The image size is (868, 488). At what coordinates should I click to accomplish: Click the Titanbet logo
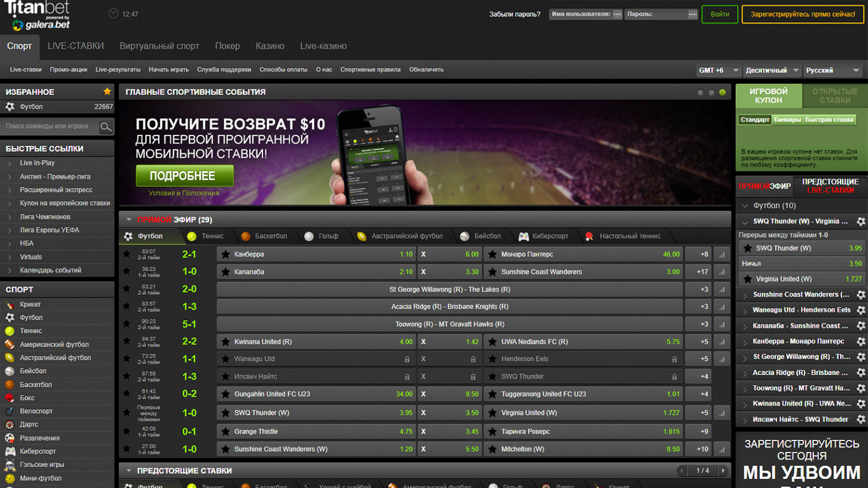pos(37,16)
